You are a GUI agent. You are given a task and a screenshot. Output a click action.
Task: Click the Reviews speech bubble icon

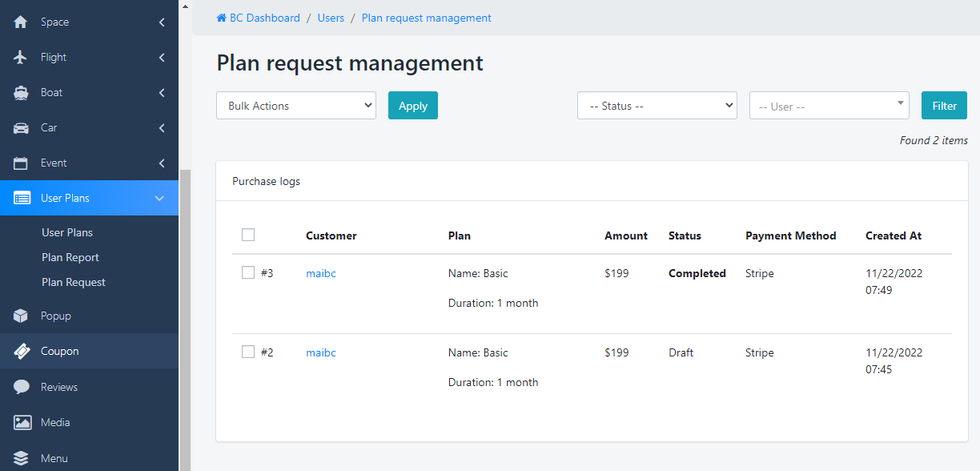[x=22, y=388]
